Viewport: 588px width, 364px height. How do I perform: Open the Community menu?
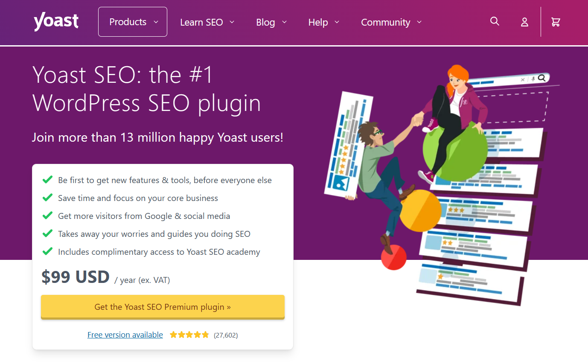pyautogui.click(x=391, y=22)
